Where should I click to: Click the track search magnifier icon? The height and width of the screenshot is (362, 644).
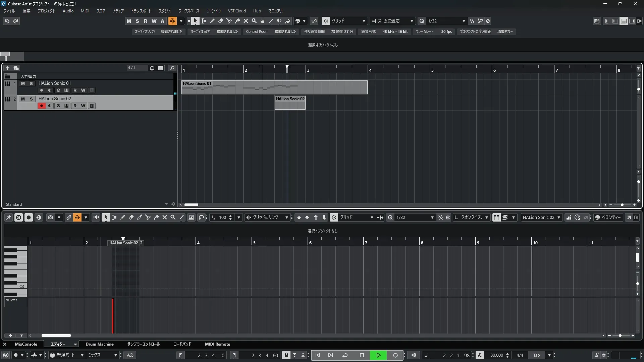tap(172, 68)
